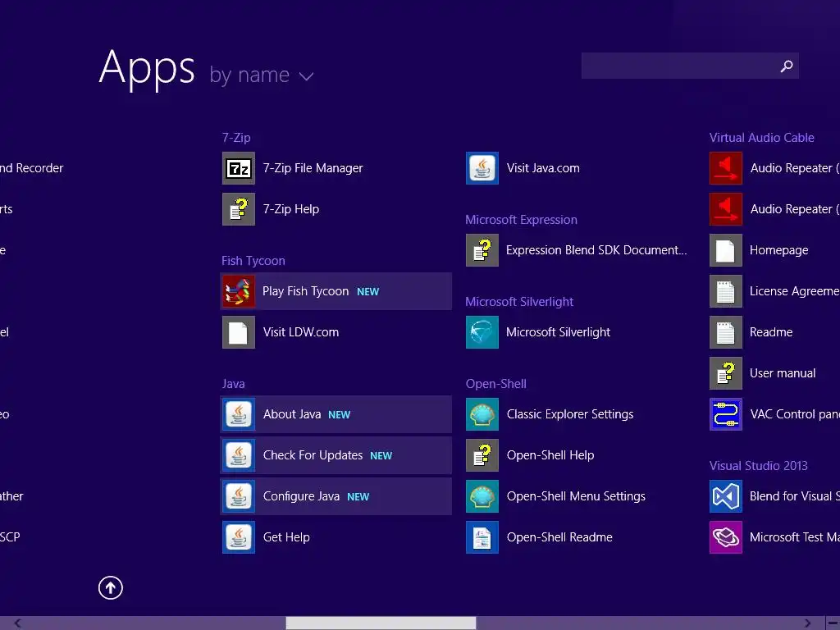Screen dimensions: 840x630
Task: Click the 'Configure Java' label
Action: pos(301,496)
